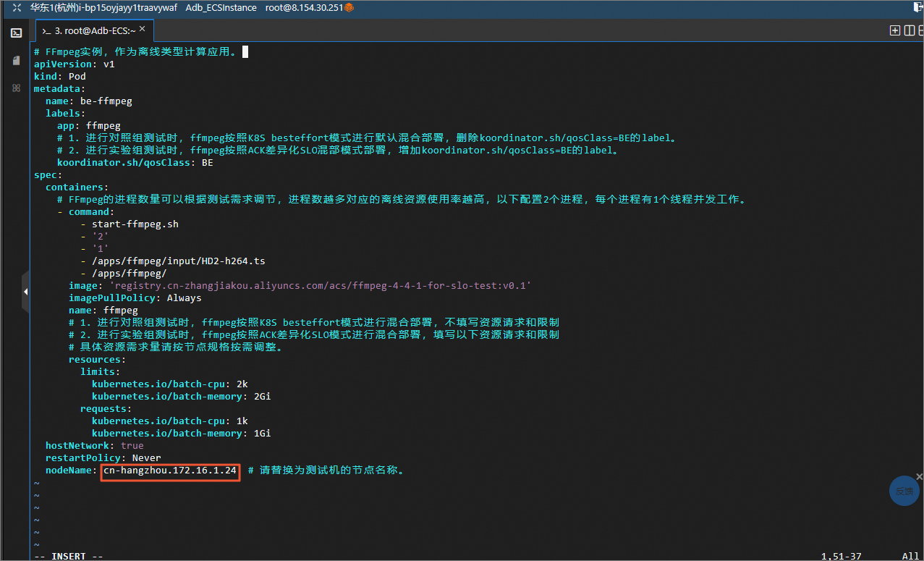Viewport: 924px width, 561px height.
Task: Click the hostNetwork true value
Action: click(132, 446)
